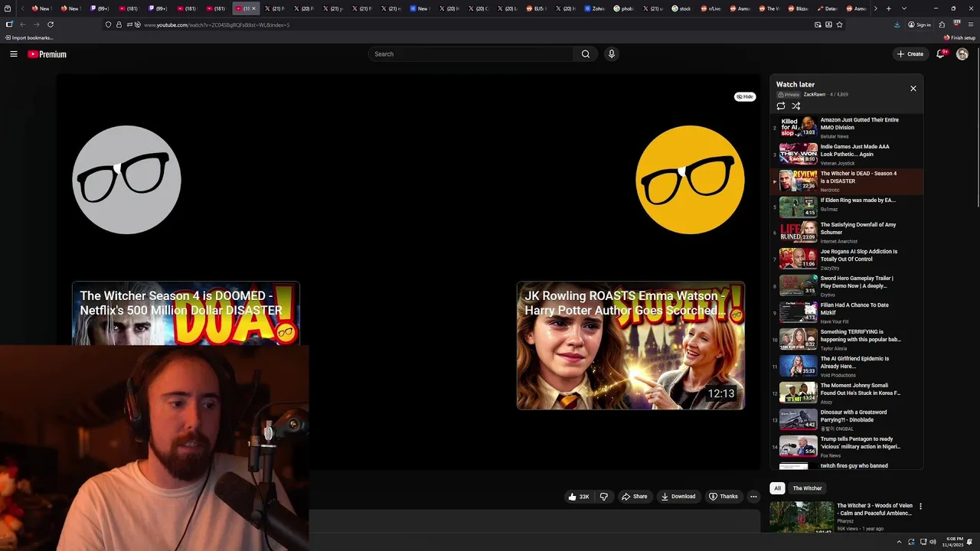Screen dimensions: 980x551
Task: Open a new browser tab
Action: click(888, 8)
